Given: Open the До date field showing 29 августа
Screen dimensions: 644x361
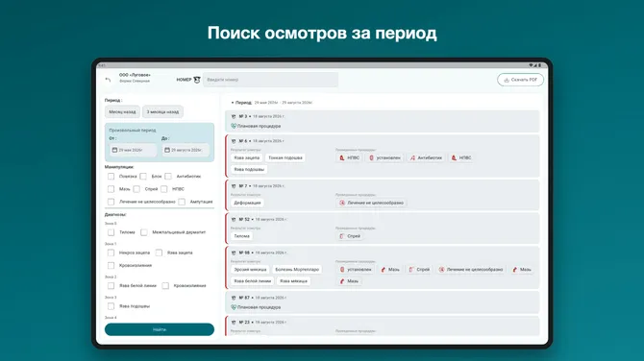Looking at the screenshot, I should 186,150.
